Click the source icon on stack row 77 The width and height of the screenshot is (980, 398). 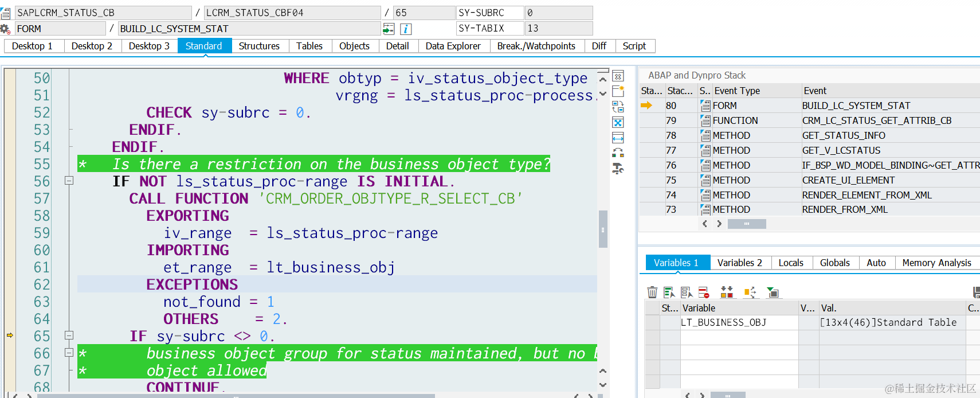coord(705,150)
